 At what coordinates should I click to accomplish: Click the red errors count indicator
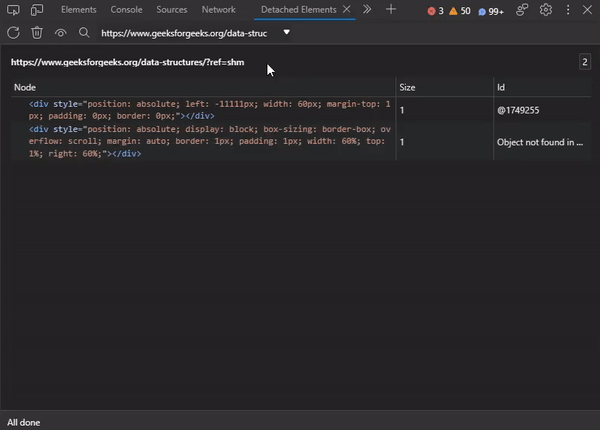pos(435,11)
